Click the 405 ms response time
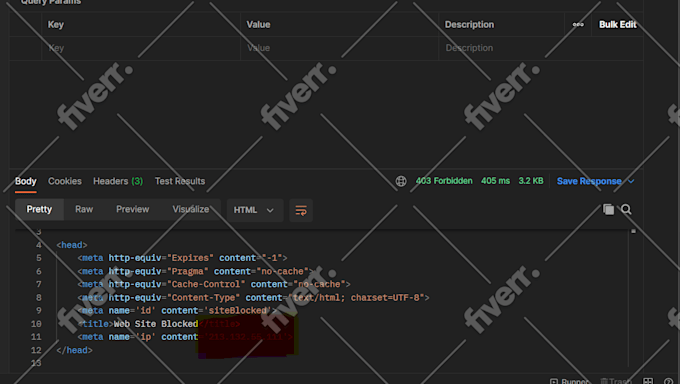The width and height of the screenshot is (680, 384). [495, 181]
